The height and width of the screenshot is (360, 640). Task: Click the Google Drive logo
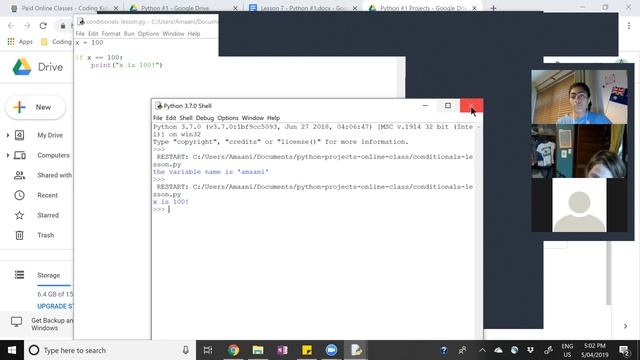[x=22, y=67]
